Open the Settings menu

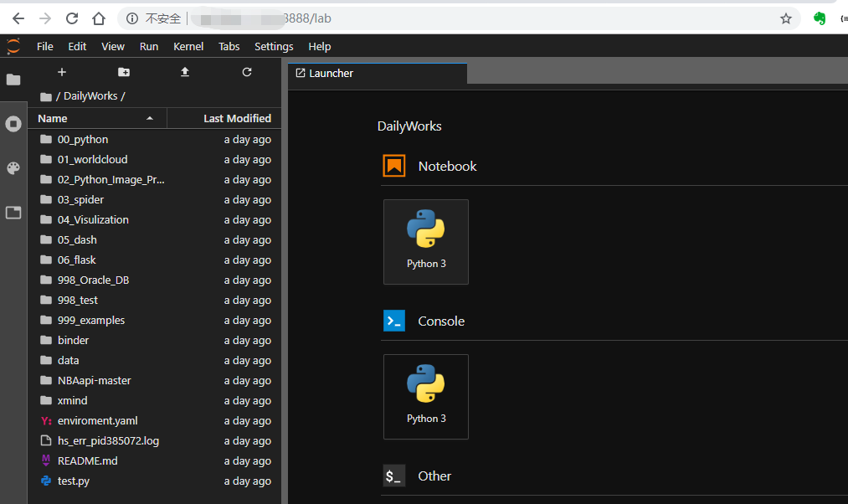[x=274, y=47]
